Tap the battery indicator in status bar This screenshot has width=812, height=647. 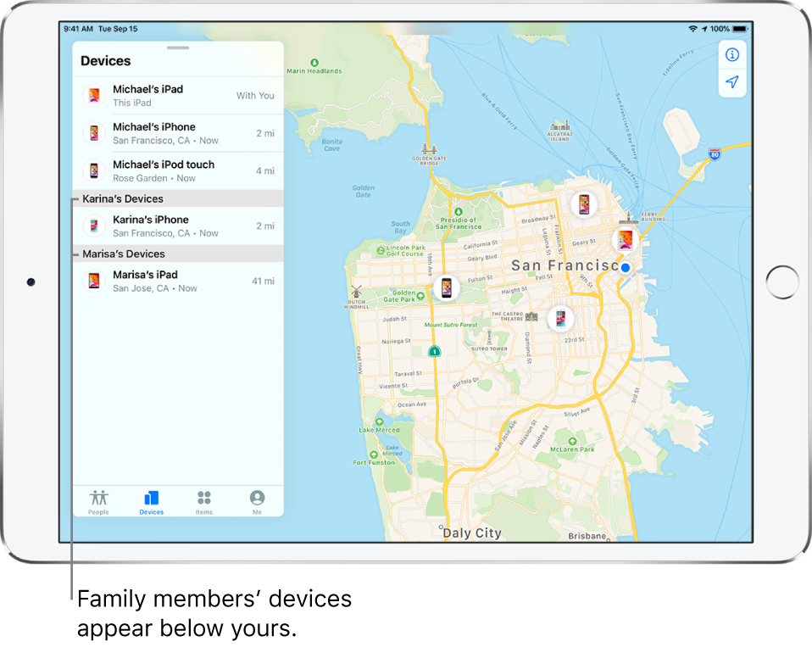click(741, 29)
